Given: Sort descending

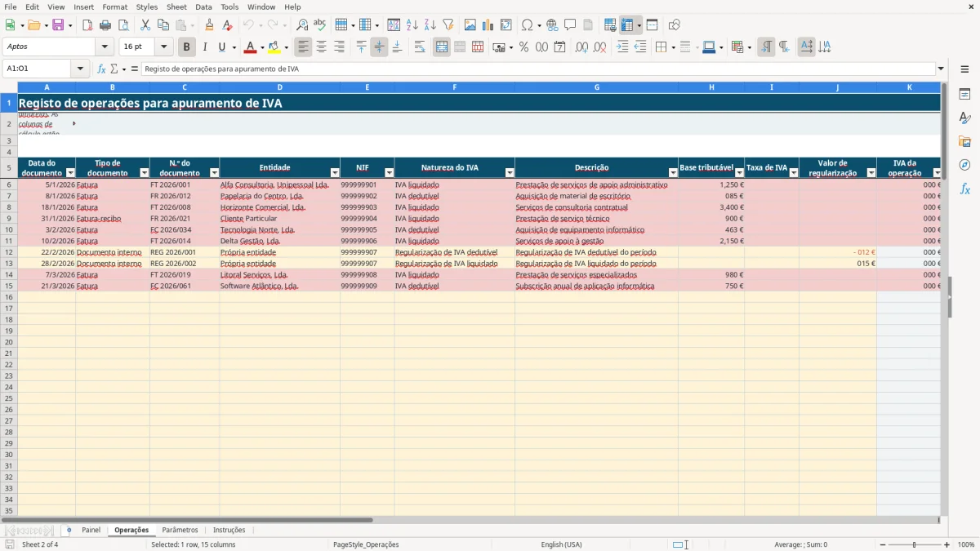Looking at the screenshot, I should [x=430, y=25].
